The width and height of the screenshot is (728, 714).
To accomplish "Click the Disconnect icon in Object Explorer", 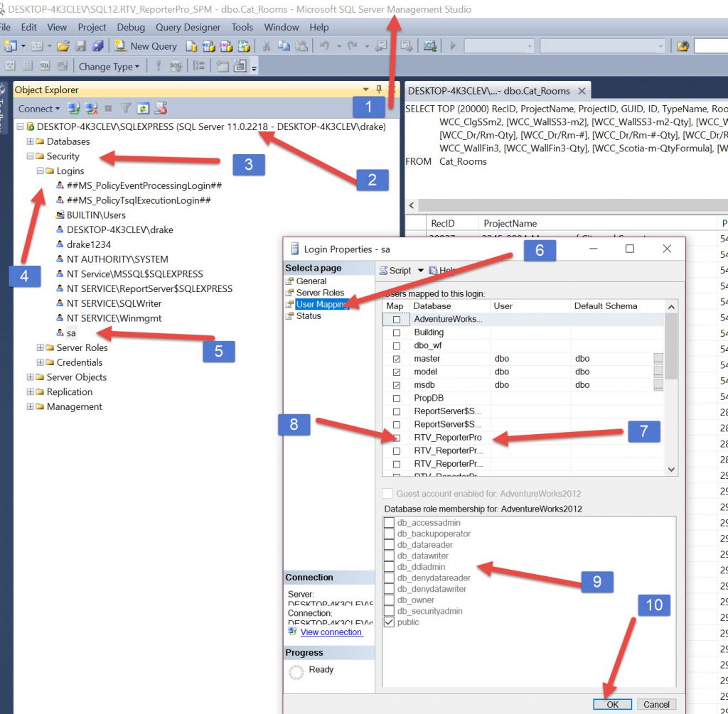I will coord(91,109).
